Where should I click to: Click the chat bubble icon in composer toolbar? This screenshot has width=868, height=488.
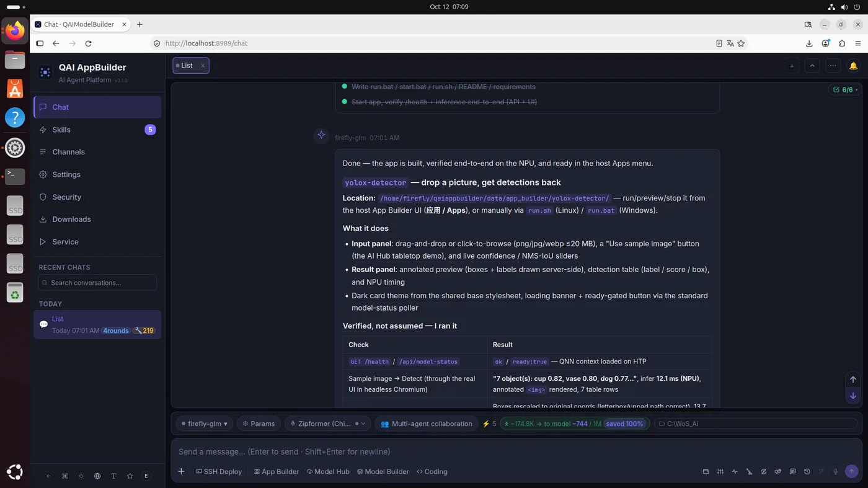coord(792,472)
